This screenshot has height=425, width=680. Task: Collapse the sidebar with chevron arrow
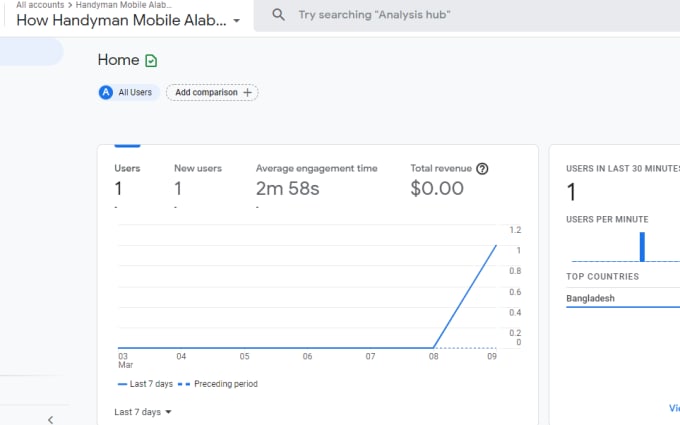pyautogui.click(x=50, y=419)
